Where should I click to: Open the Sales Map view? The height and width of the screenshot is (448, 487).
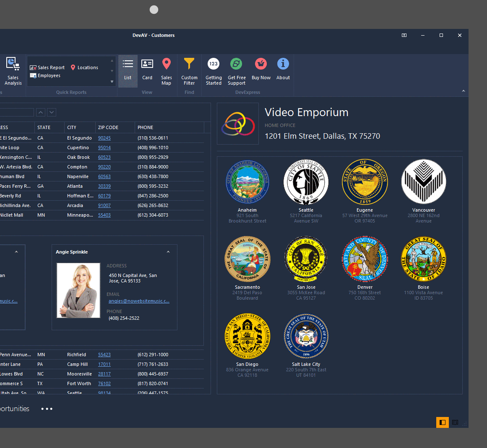tap(166, 71)
